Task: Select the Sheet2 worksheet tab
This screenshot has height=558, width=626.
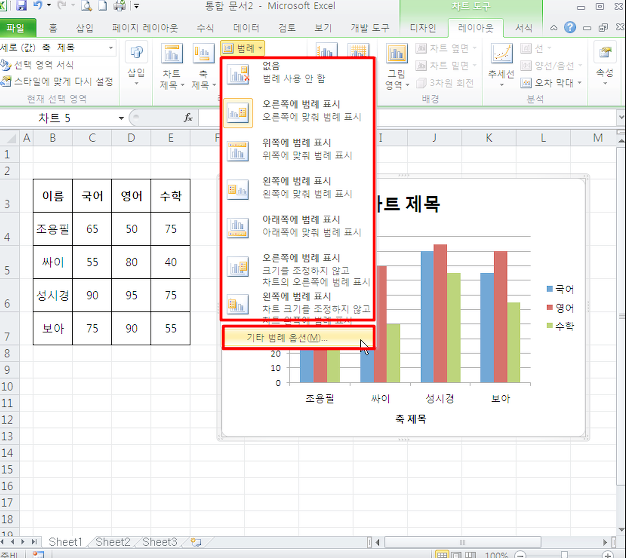Action: 113,542
